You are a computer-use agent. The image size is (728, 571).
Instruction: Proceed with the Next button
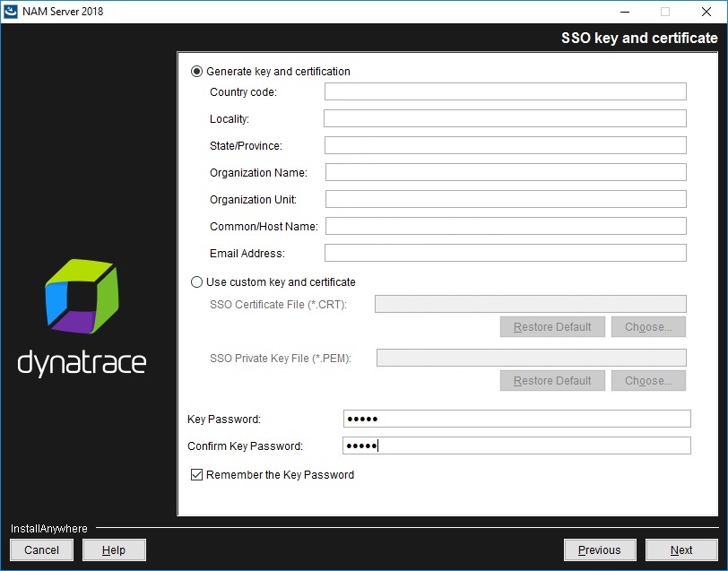coord(681,550)
